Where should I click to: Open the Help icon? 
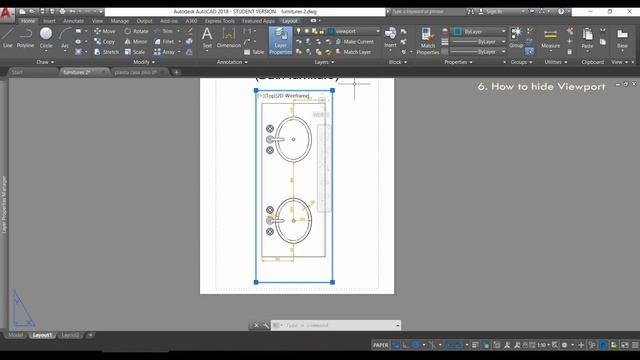[561, 12]
